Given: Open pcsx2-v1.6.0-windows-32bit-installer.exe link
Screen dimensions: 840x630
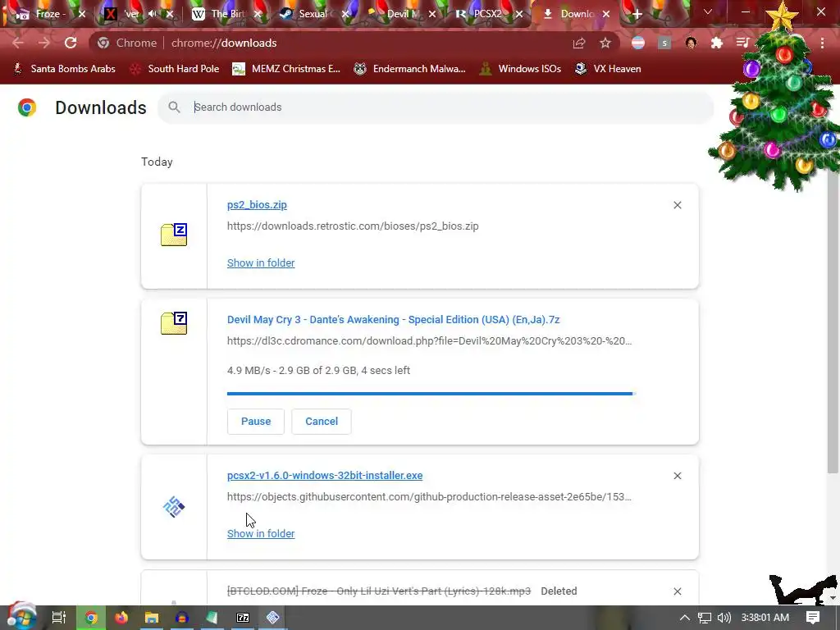Looking at the screenshot, I should (x=325, y=476).
